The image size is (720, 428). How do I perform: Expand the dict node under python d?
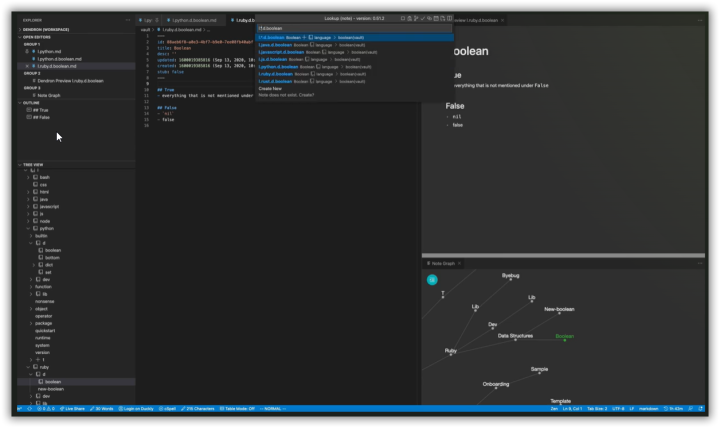[x=34, y=265]
